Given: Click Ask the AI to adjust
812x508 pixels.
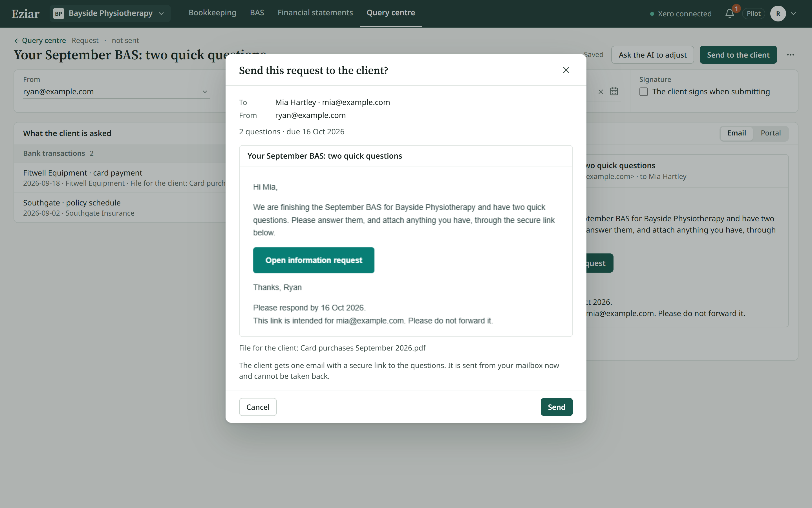Looking at the screenshot, I should click(653, 55).
